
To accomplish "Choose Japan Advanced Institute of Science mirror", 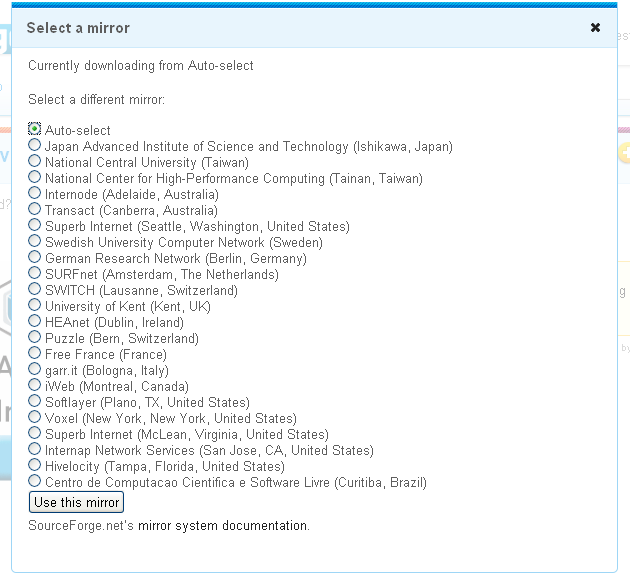I will [x=35, y=146].
